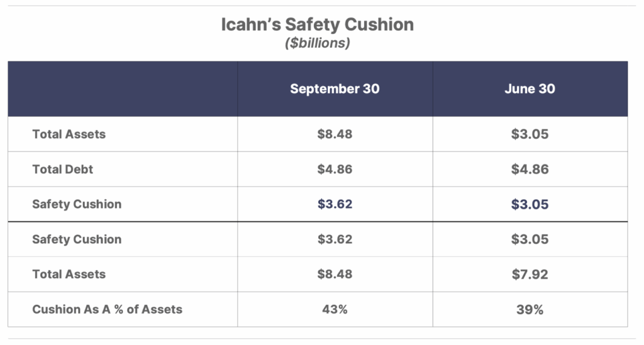Screen dimensions: 644x345
Task: Select the $7.92 June 30 total assets value
Action: click(530, 274)
